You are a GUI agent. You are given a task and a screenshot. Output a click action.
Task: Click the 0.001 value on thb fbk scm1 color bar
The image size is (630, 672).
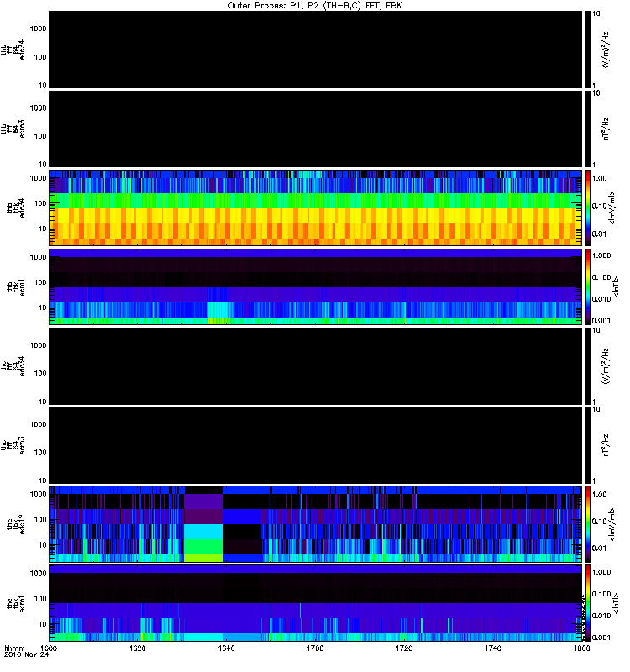point(601,321)
